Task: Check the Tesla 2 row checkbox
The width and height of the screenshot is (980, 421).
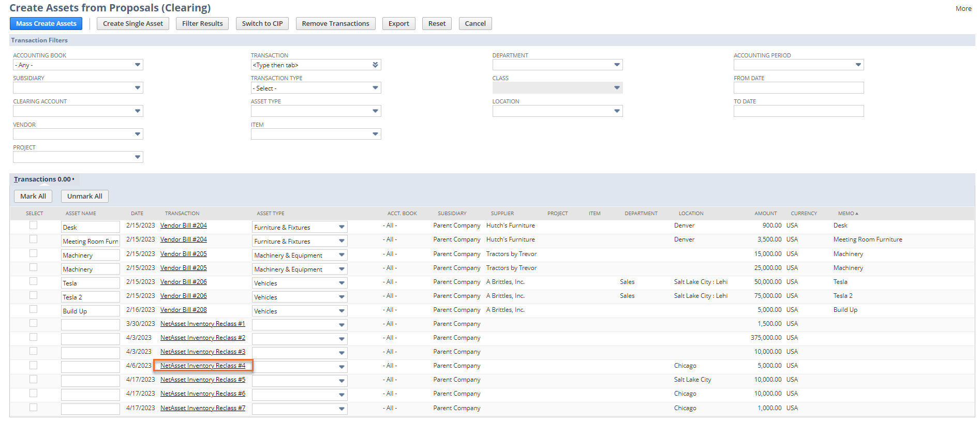Action: click(x=34, y=295)
